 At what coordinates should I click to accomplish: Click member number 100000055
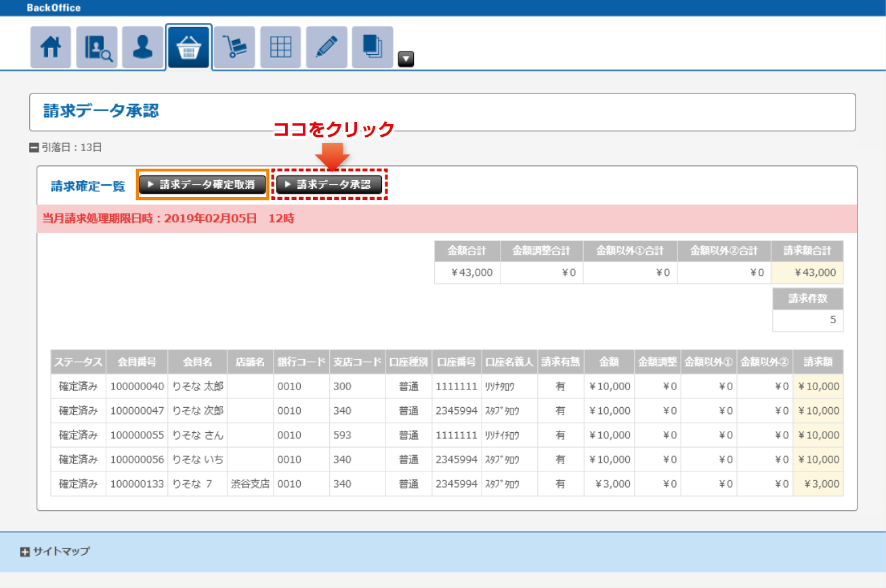tap(137, 436)
